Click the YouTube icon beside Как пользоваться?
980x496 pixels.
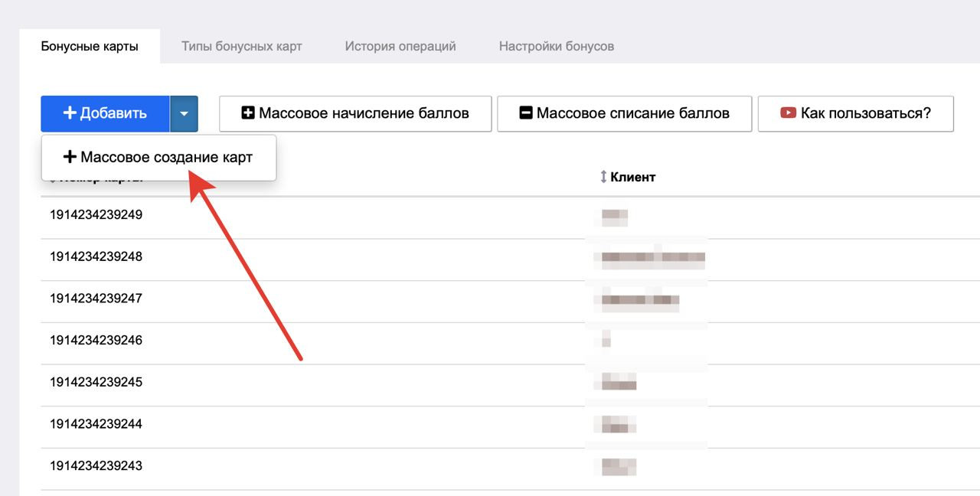pyautogui.click(x=788, y=113)
